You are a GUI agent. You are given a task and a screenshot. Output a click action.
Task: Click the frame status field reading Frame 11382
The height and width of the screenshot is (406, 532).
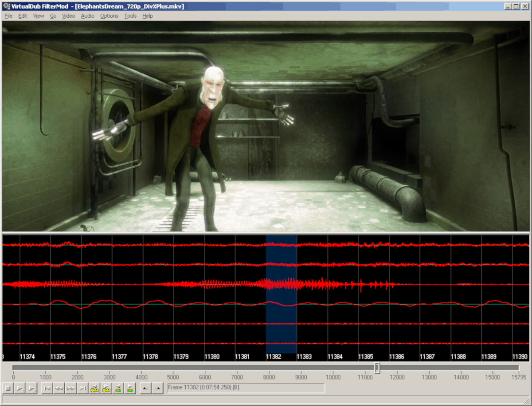pyautogui.click(x=246, y=388)
